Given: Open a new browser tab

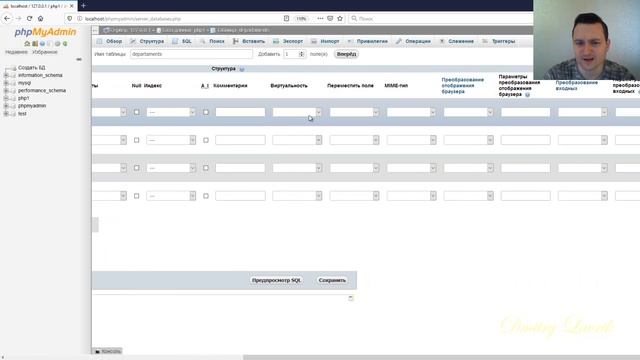Looking at the screenshot, I should [x=83, y=6].
